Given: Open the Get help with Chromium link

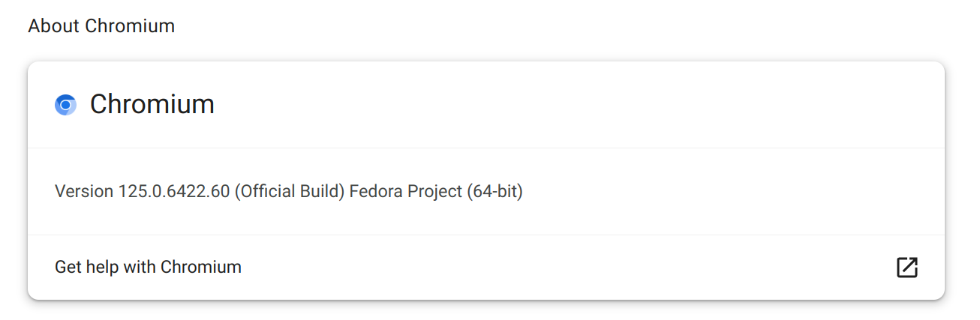Looking at the screenshot, I should pyautogui.click(x=148, y=267).
